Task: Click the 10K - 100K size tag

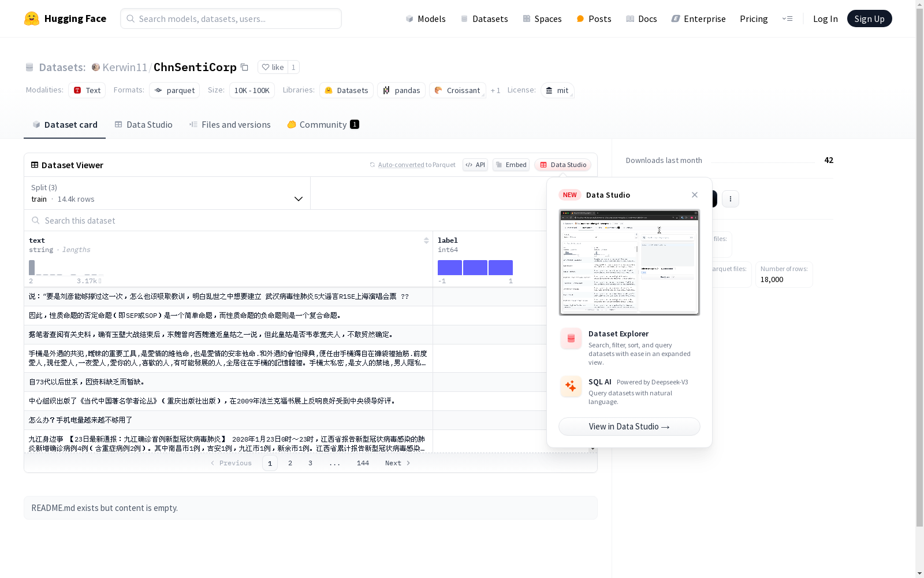Action: pyautogui.click(x=252, y=90)
